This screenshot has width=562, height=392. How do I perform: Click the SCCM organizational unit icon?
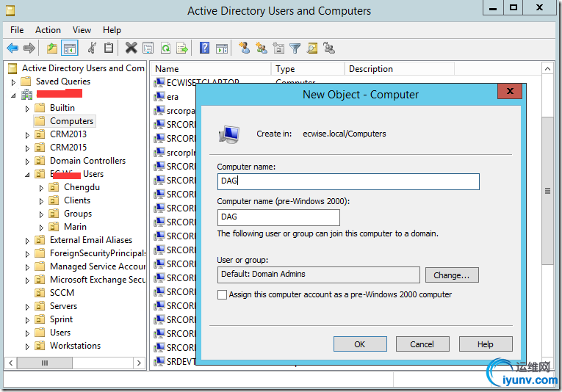[x=40, y=293]
